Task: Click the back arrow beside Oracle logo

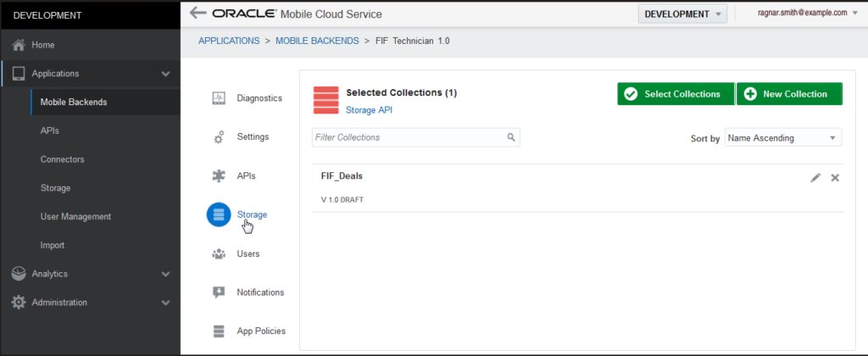Action: [x=198, y=13]
